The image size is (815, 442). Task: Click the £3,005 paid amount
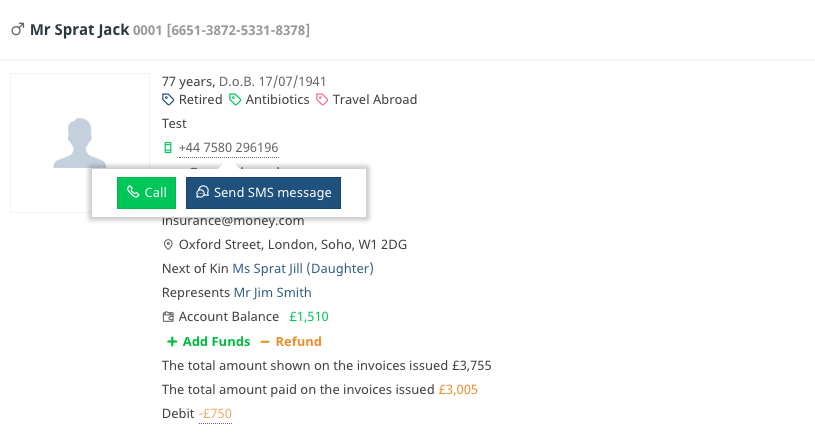tap(458, 389)
